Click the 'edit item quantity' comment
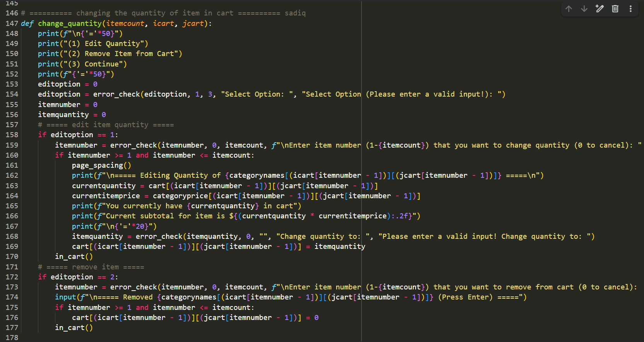The height and width of the screenshot is (342, 644). (106, 124)
